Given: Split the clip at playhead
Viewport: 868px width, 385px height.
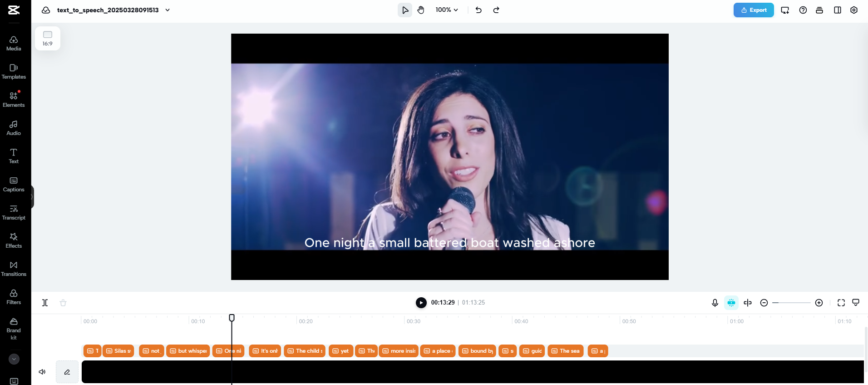Looking at the screenshot, I should point(45,303).
